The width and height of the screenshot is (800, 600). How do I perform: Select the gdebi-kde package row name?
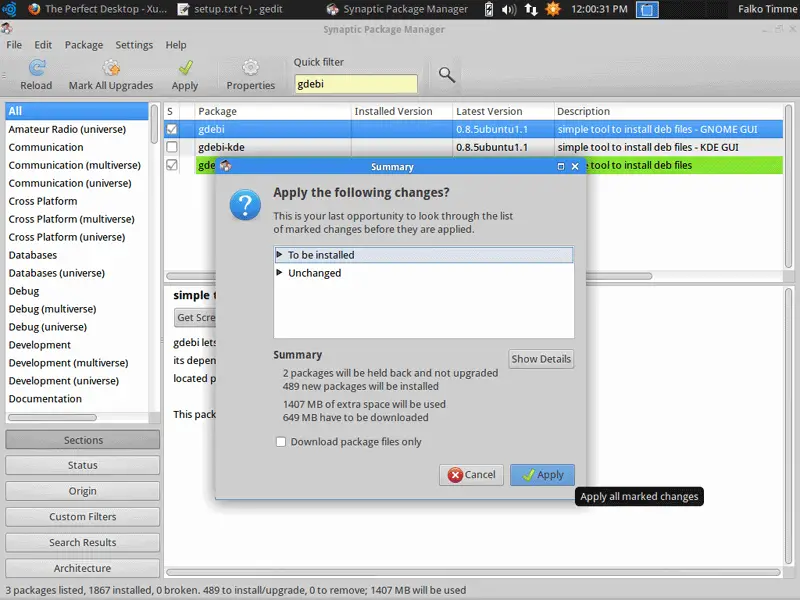[221, 147]
